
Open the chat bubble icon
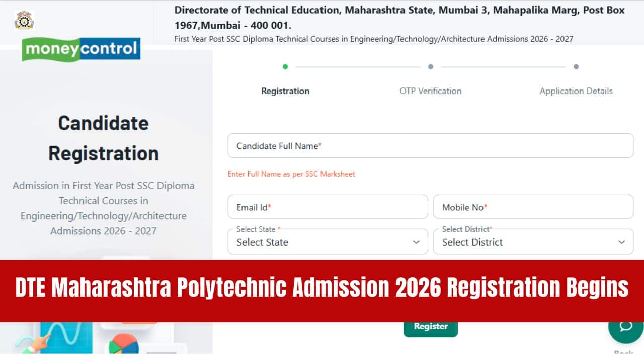click(625, 327)
